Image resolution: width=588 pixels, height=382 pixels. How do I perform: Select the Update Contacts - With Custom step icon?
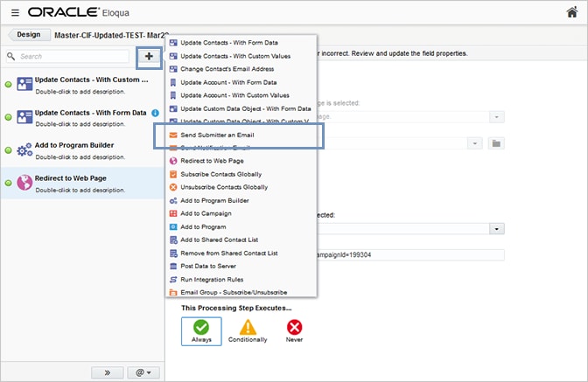click(x=24, y=84)
